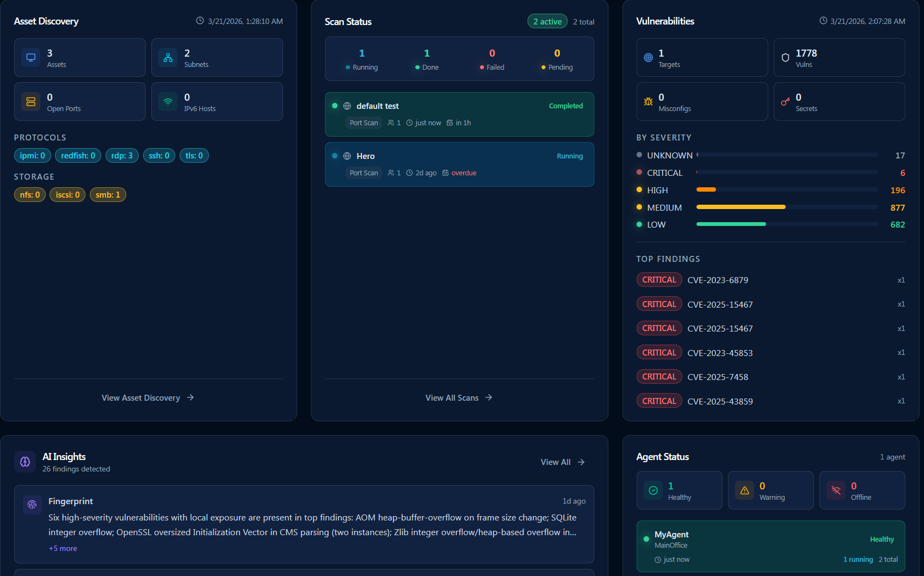Click the Secrets key icon
Image resolution: width=924 pixels, height=576 pixels.
tap(785, 102)
